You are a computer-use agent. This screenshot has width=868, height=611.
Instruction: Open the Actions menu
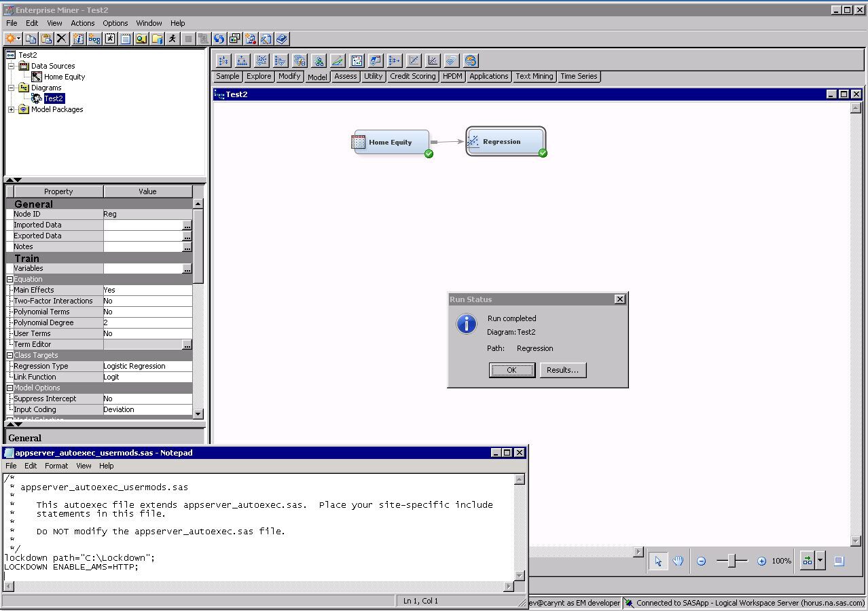pos(82,23)
